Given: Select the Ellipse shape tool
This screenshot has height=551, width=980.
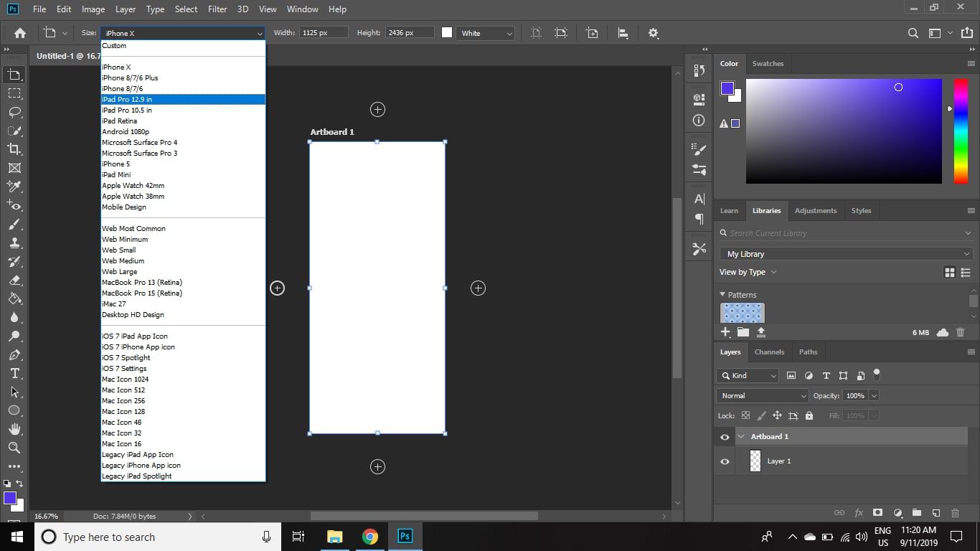Looking at the screenshot, I should [x=14, y=410].
